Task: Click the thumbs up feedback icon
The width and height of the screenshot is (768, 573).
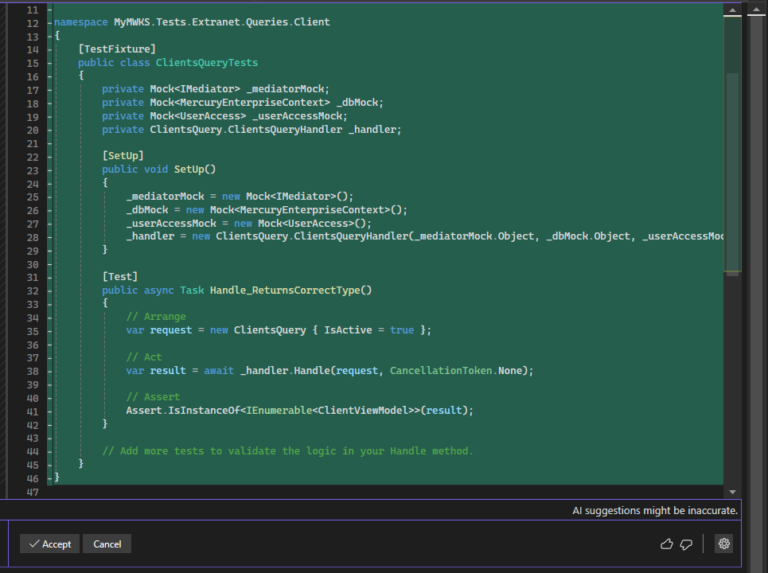Action: point(667,544)
